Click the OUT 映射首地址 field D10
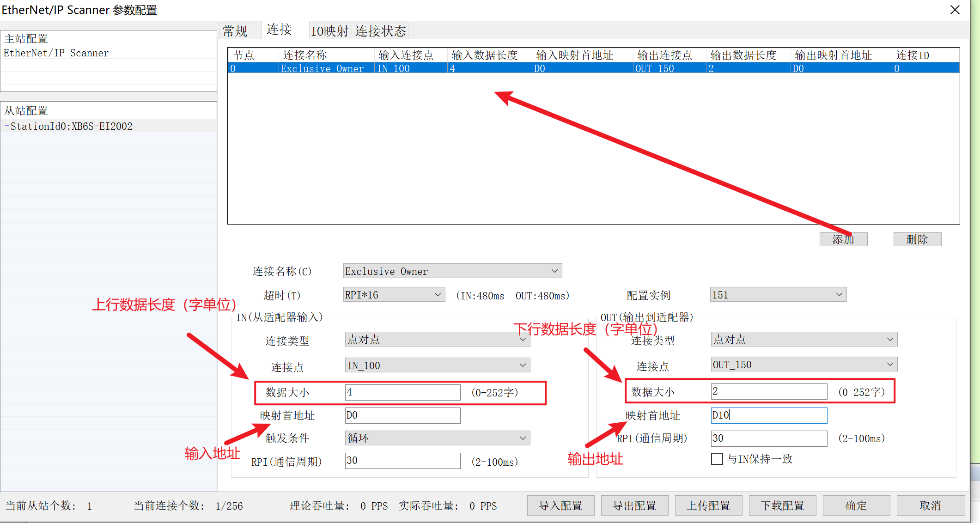 (x=769, y=415)
